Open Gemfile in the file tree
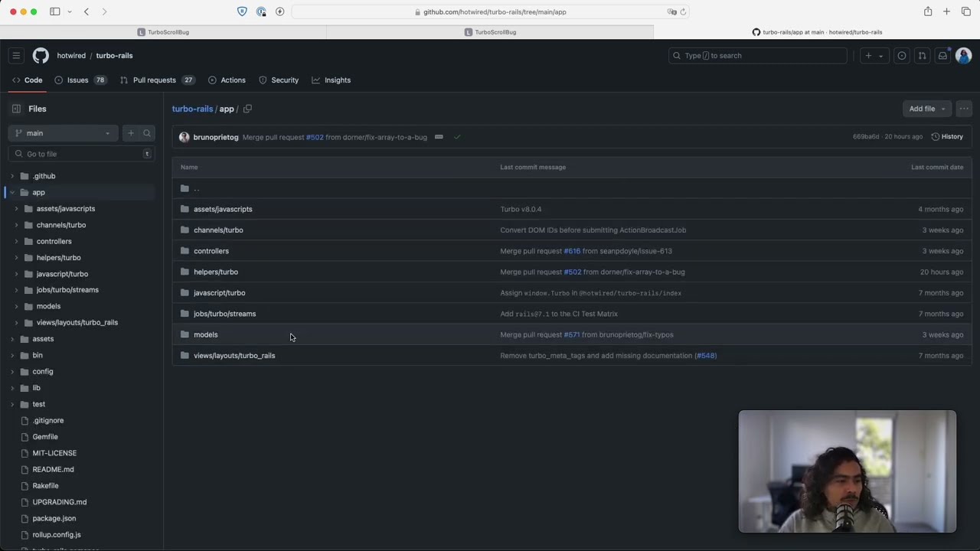 (x=45, y=437)
